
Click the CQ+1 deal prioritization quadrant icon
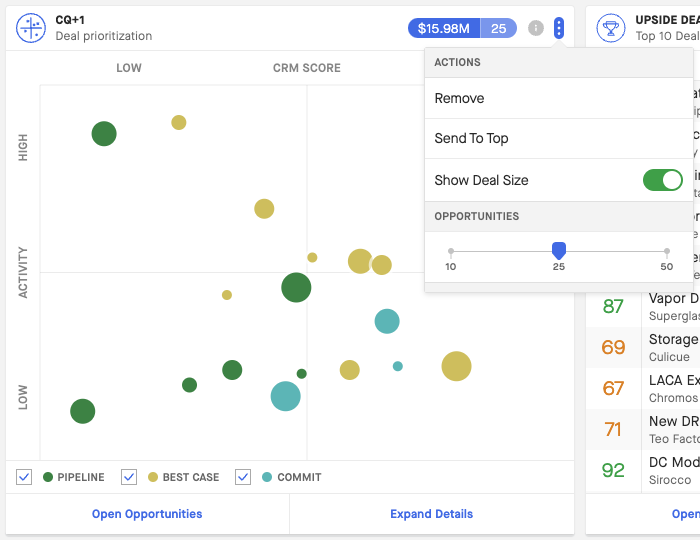point(31,28)
